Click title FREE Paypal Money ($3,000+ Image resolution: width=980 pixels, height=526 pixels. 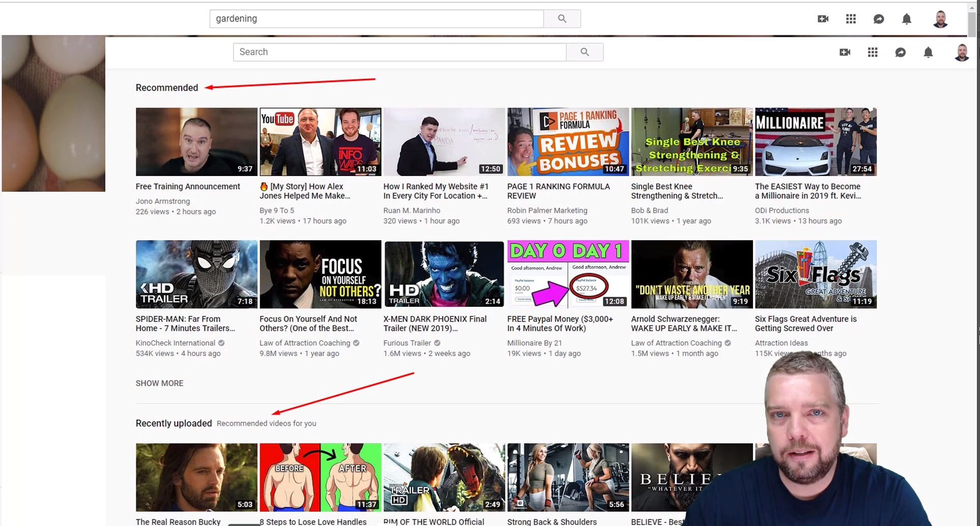coord(560,324)
